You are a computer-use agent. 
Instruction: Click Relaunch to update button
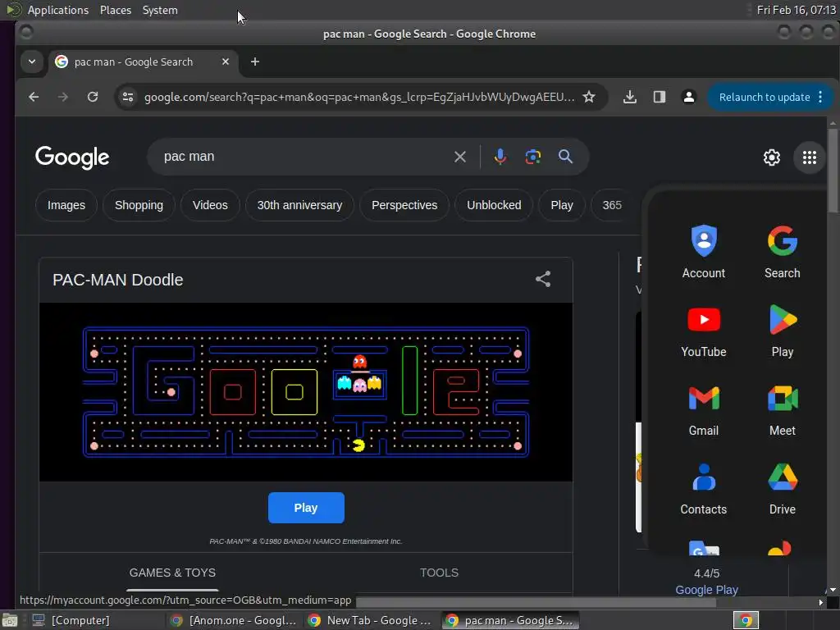[765, 97]
